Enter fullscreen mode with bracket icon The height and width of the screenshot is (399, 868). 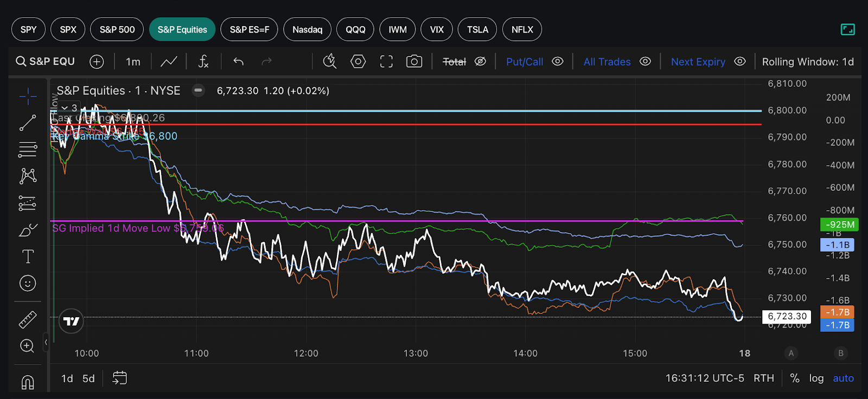[386, 61]
